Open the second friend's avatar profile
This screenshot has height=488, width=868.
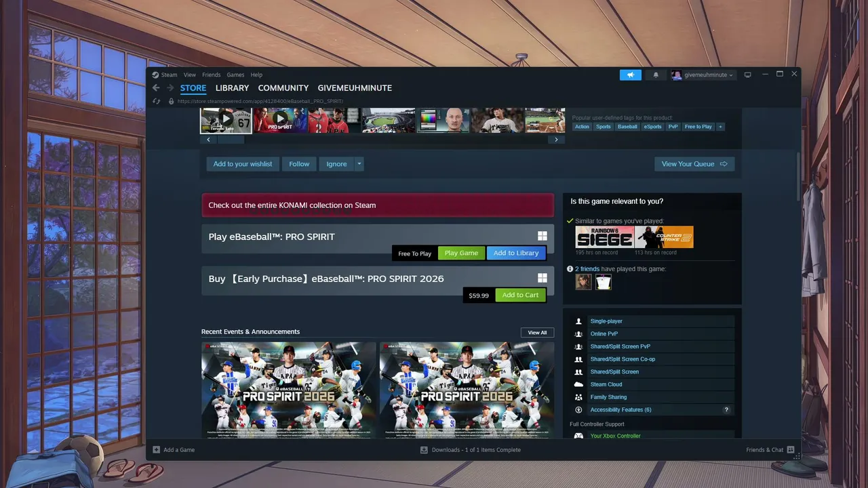click(x=604, y=282)
